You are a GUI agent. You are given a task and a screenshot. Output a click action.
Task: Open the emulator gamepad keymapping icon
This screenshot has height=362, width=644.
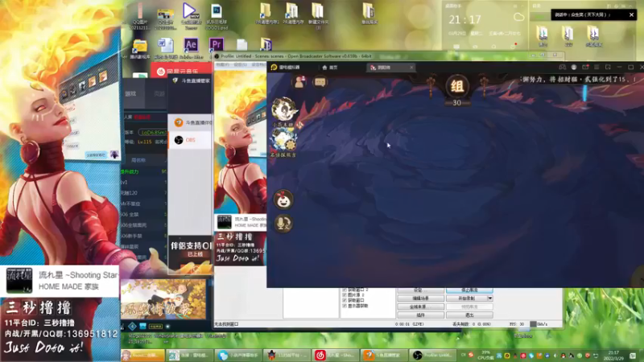(562, 68)
